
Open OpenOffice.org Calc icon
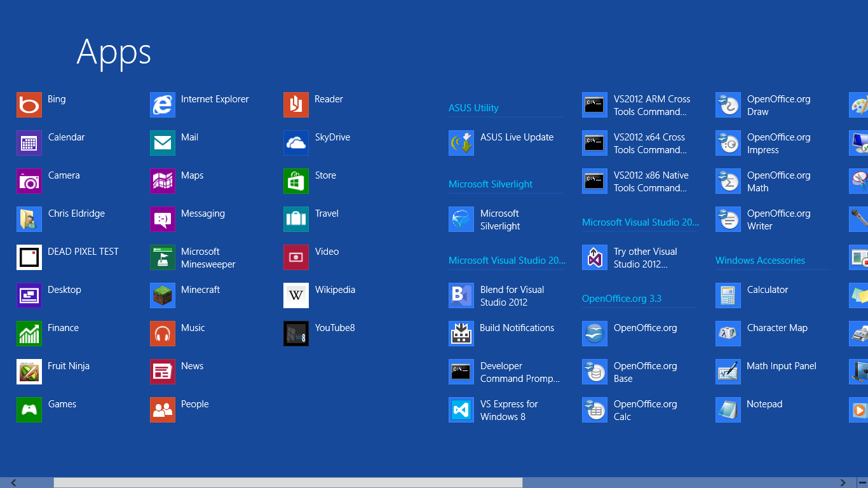click(x=595, y=410)
